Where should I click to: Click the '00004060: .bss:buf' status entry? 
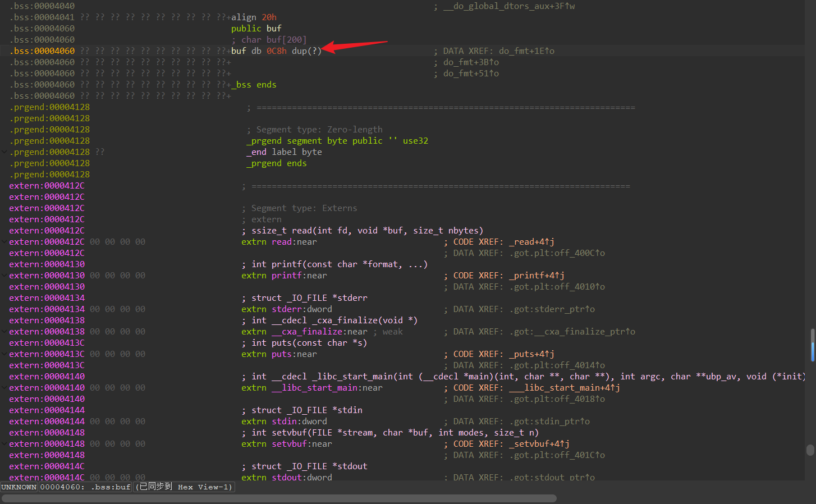coord(85,487)
